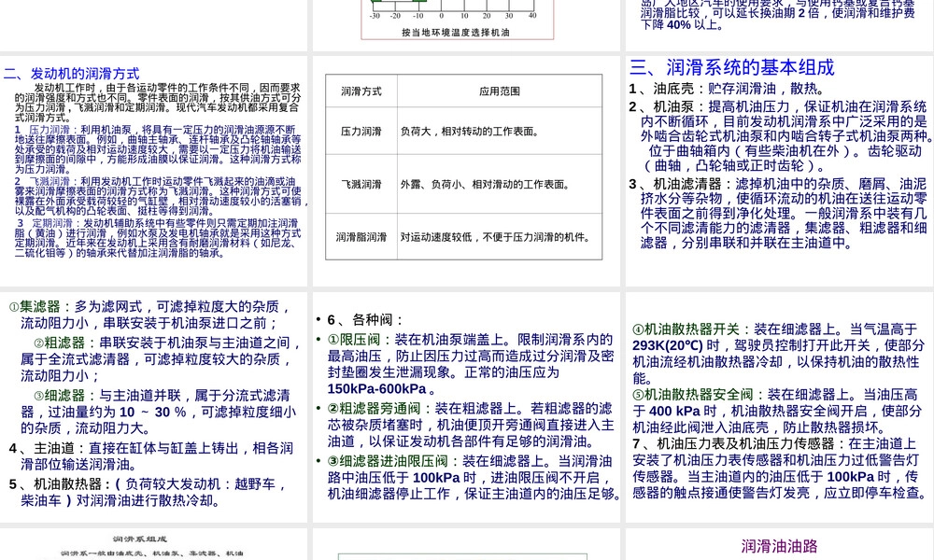Viewport: 934px width, 560px height.
Task: Open the slide 三、润滑系统的基本组成
Action: [x=779, y=171]
